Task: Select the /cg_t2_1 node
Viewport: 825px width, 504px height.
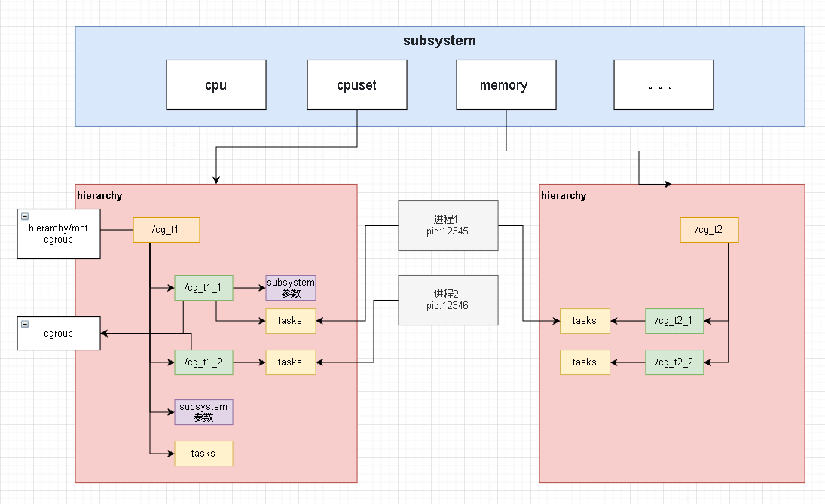Action: [674, 321]
